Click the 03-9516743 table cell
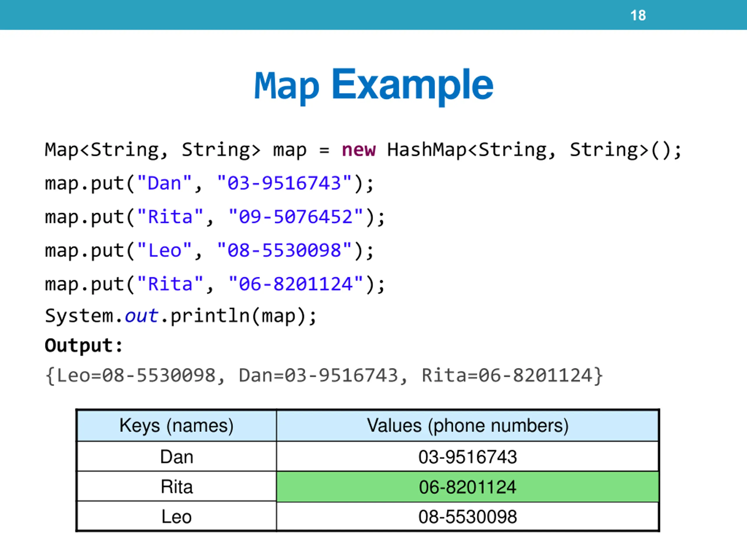Image resolution: width=747 pixels, height=560 pixels. (x=468, y=456)
